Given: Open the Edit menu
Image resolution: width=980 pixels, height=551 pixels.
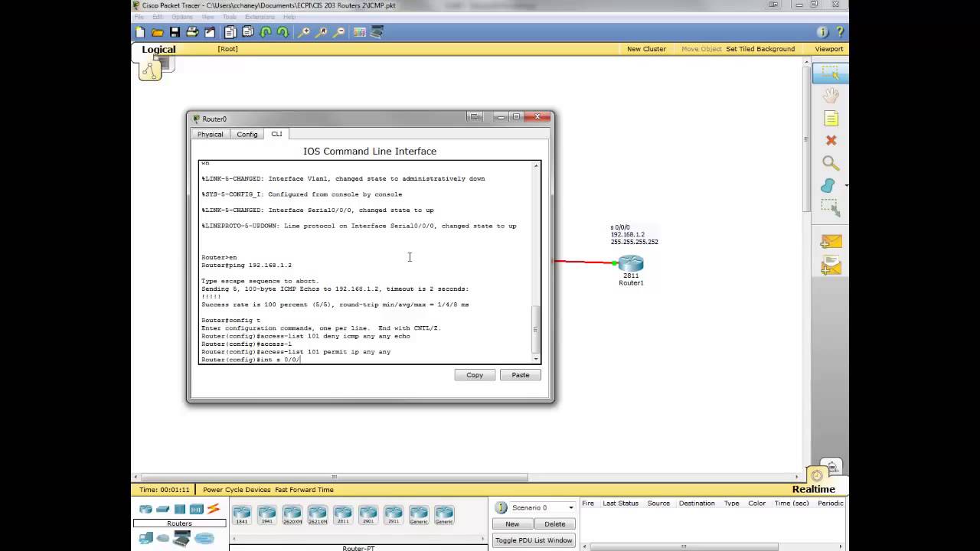Looking at the screenshot, I should coord(158,17).
